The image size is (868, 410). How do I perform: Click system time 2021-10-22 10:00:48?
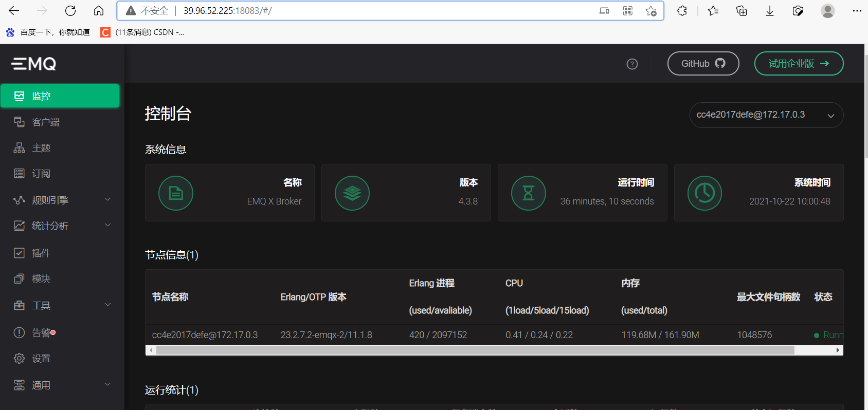pos(790,201)
